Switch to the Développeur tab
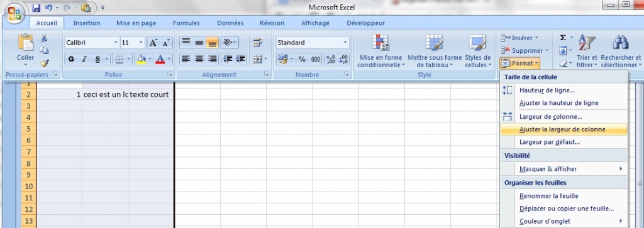This screenshot has width=644, height=228. [365, 23]
